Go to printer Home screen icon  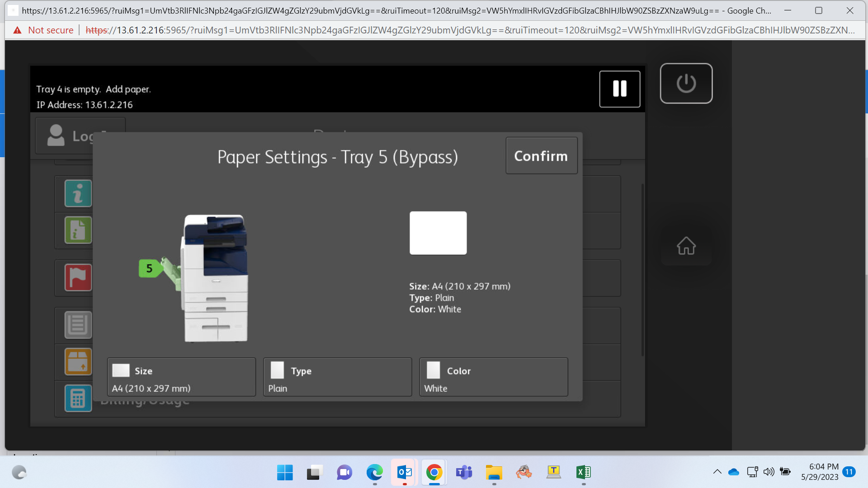(x=686, y=246)
